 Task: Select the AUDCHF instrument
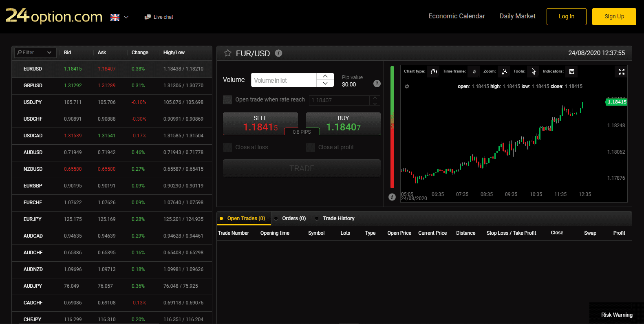(112, 253)
